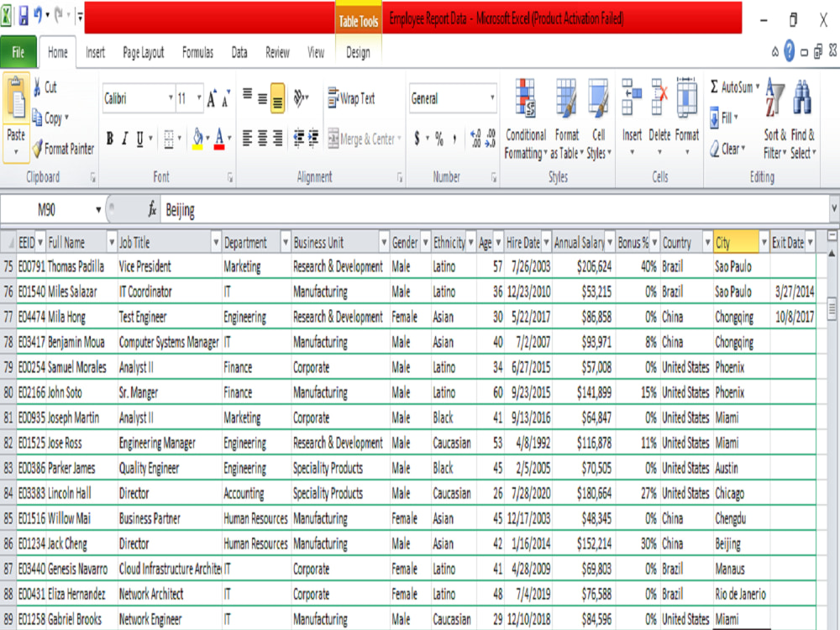Click the Insert Function fx icon
Image resolution: width=840 pixels, height=630 pixels.
click(x=152, y=209)
